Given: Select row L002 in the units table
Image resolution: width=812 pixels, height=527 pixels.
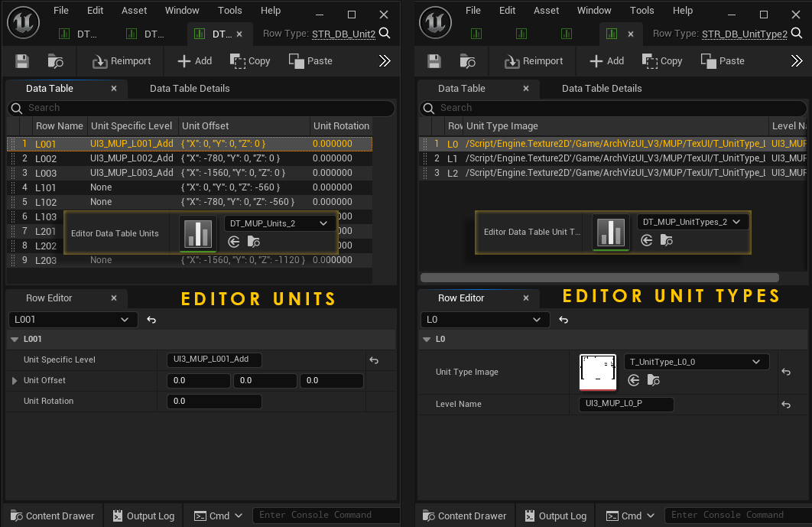Looking at the screenshot, I should point(190,158).
